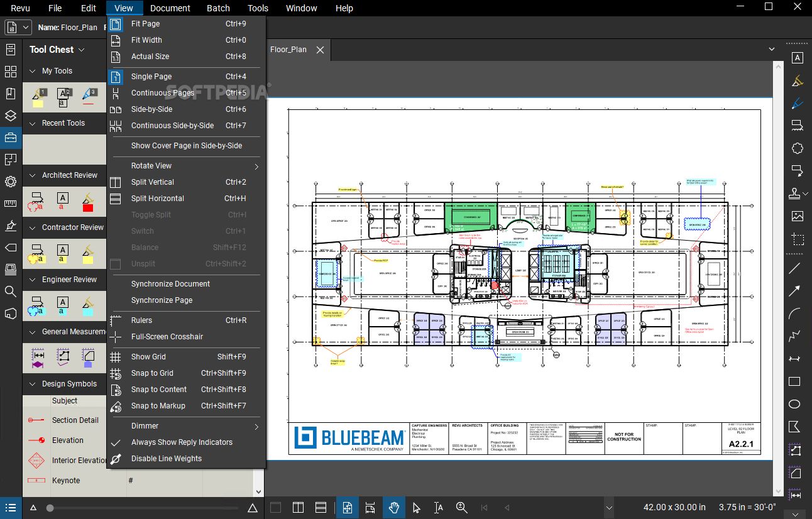This screenshot has height=519, width=812.
Task: Open the Tool Chest briefcase icon
Action: pos(10,138)
